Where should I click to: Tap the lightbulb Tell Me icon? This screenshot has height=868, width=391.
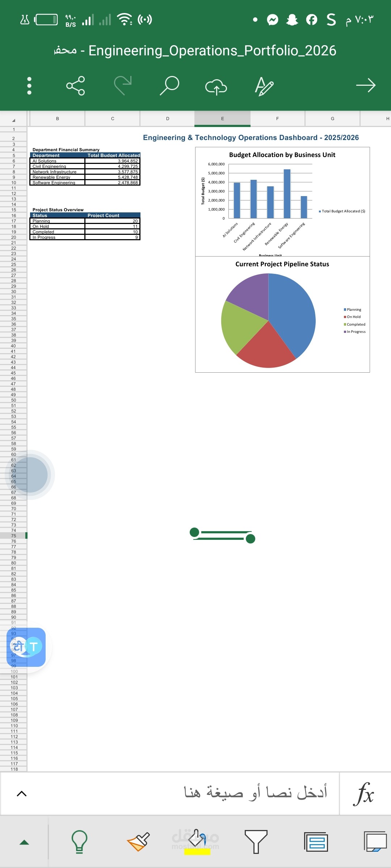click(x=79, y=842)
